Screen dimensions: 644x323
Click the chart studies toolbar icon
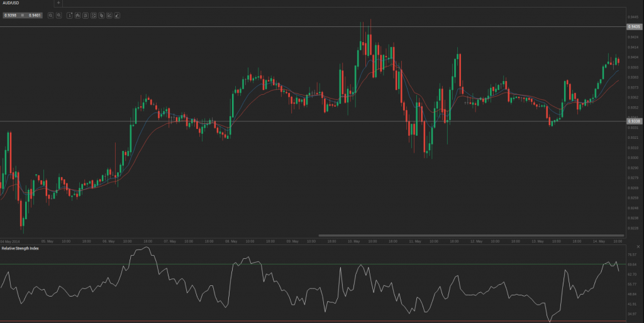point(93,15)
